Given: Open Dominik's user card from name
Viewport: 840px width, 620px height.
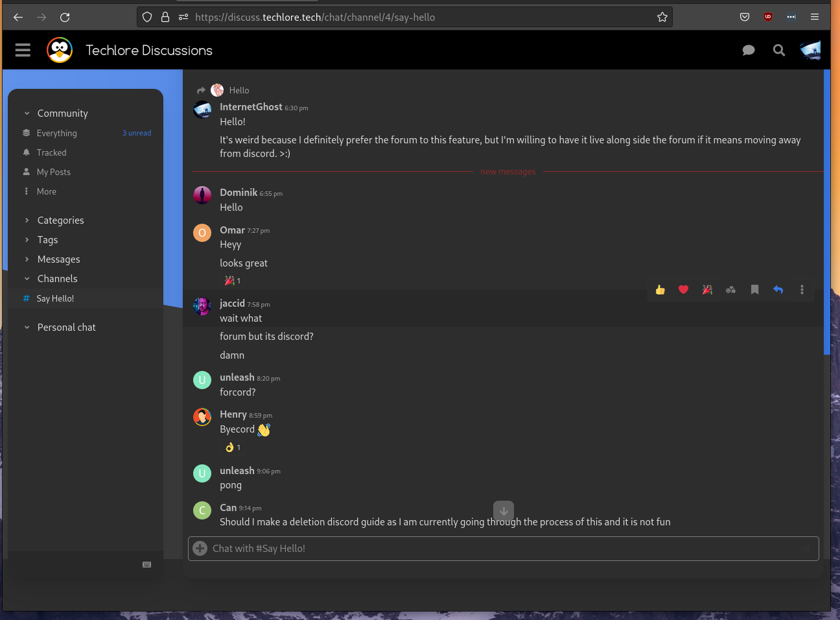Looking at the screenshot, I should (x=239, y=193).
